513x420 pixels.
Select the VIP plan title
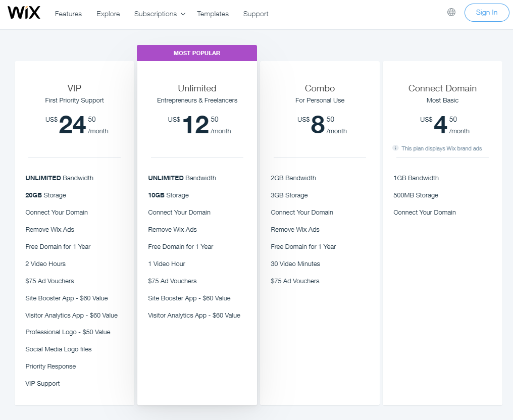pos(74,88)
